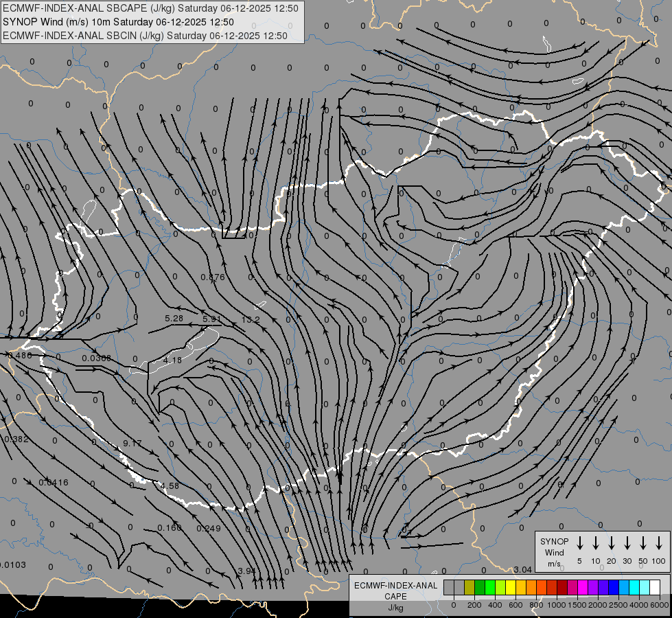Click the map value 5.91

(x=211, y=319)
